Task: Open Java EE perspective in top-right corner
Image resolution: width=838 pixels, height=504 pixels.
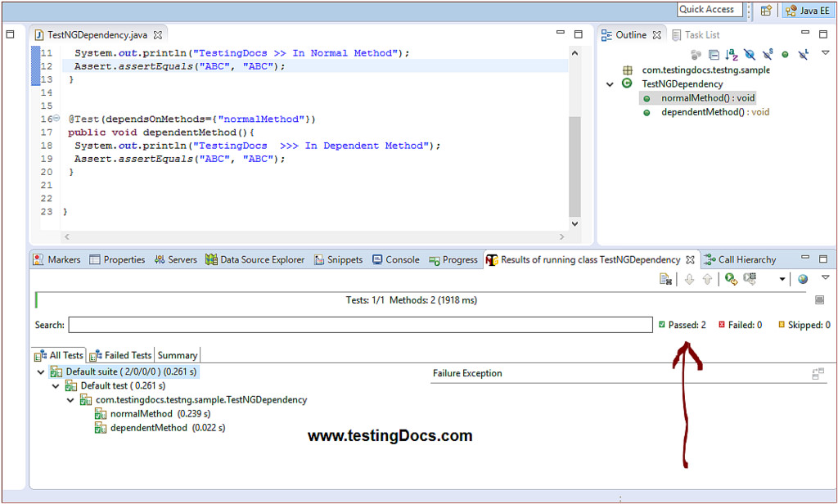Action: coord(807,11)
